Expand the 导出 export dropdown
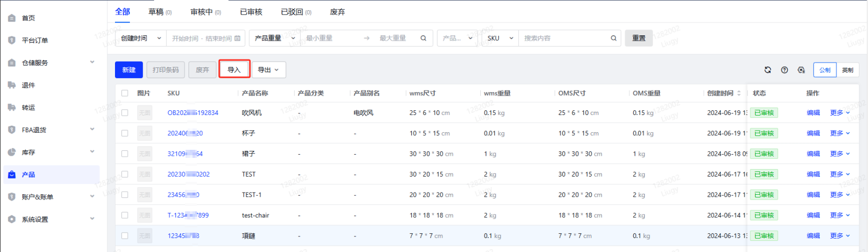Image resolution: width=868 pixels, height=252 pixels. 268,70
